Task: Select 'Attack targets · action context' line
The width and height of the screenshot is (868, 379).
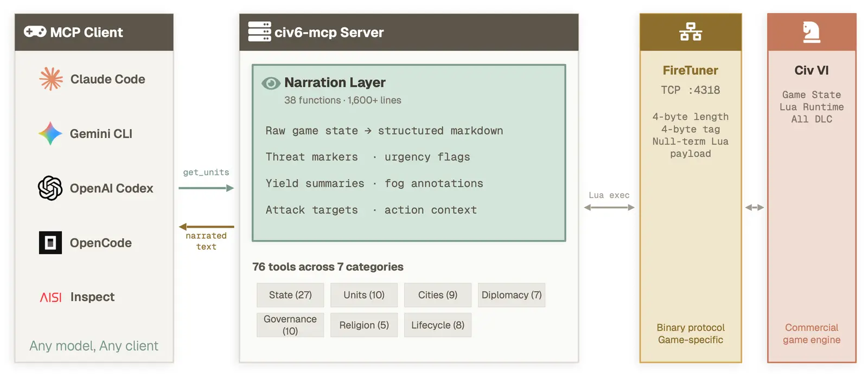Action: click(371, 210)
